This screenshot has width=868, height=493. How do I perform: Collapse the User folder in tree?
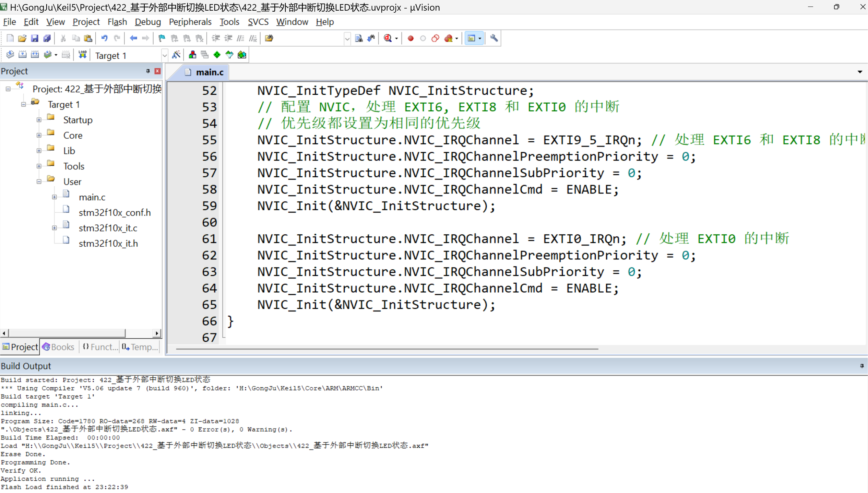[x=39, y=182]
